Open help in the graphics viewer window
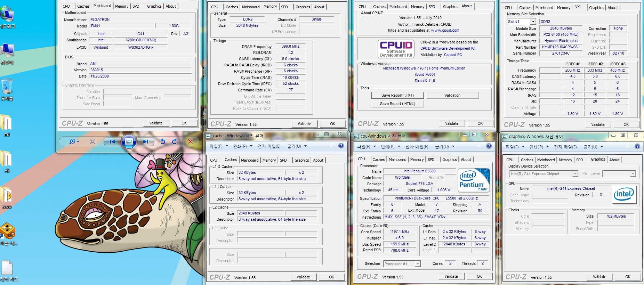This screenshot has height=285, width=644. pos(637,146)
